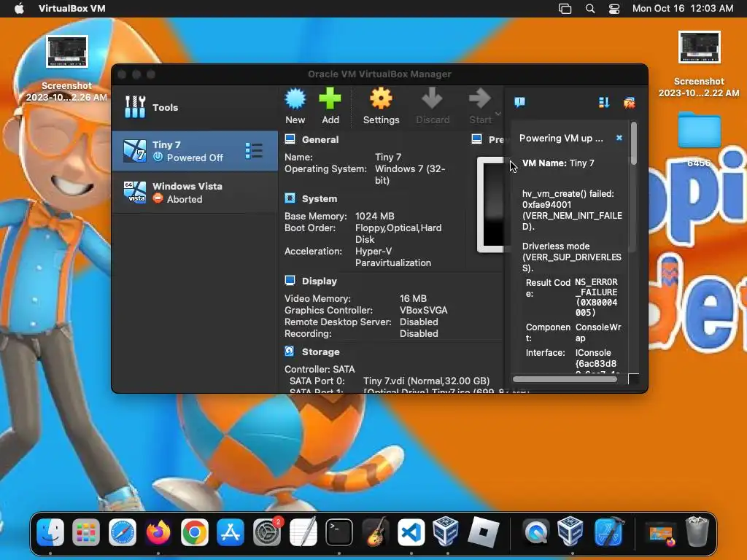Launch Safari from the Dock
This screenshot has width=747, height=560.
(x=123, y=532)
